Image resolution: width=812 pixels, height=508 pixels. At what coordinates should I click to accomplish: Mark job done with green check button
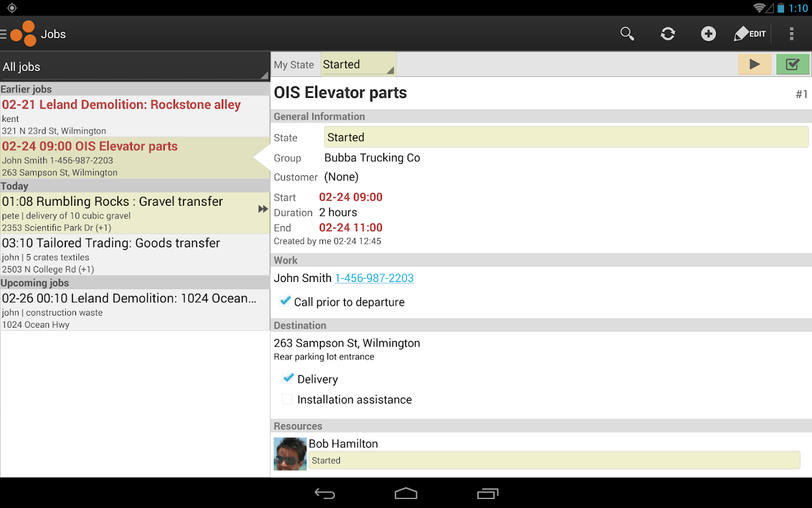(792, 64)
